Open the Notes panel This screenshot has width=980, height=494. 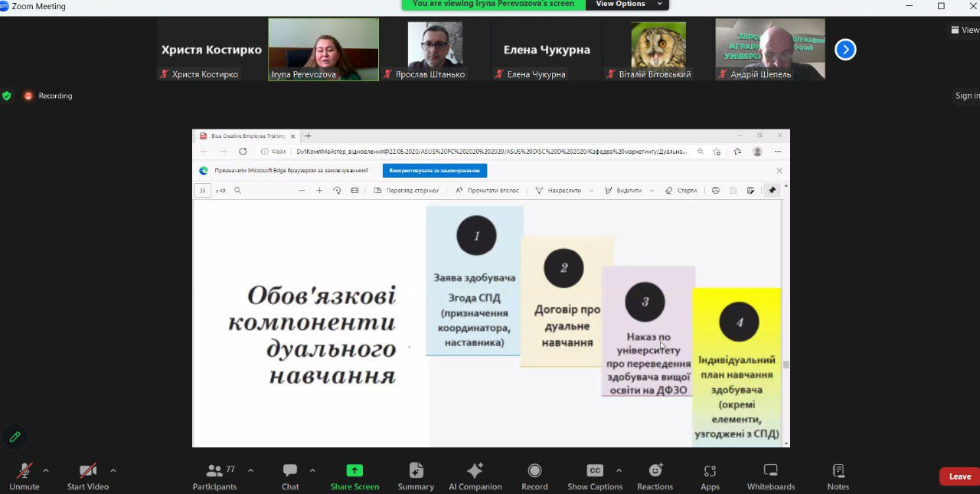838,476
